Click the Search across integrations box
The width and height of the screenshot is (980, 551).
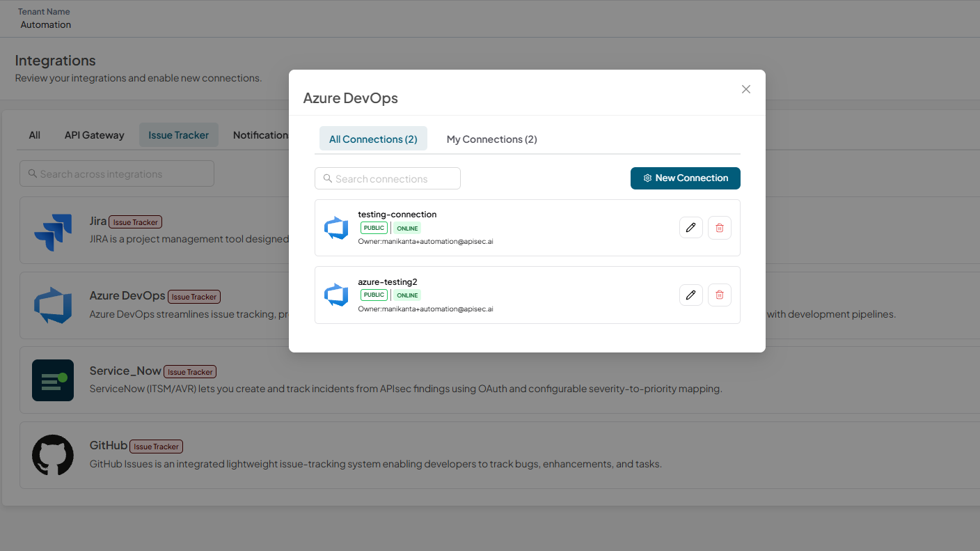117,173
